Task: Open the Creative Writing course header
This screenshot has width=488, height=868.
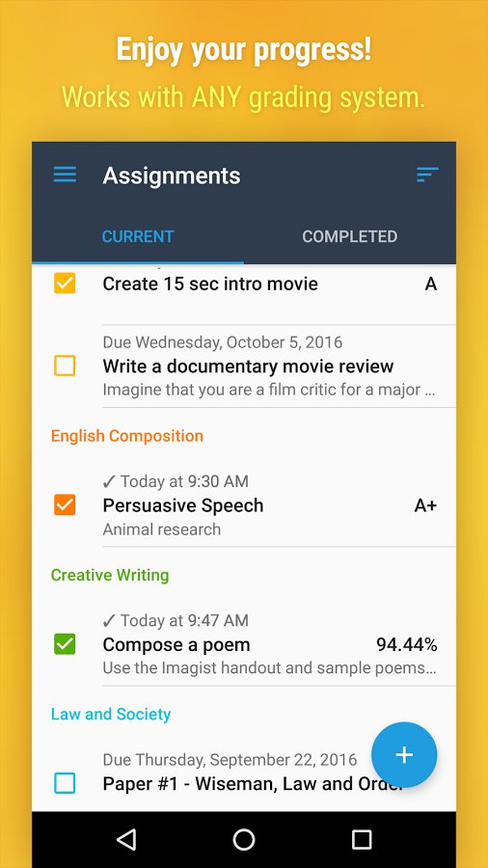Action: [x=110, y=575]
